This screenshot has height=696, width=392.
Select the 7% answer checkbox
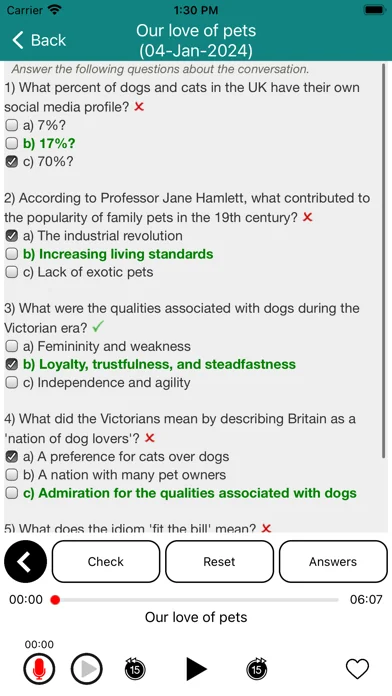(x=12, y=126)
